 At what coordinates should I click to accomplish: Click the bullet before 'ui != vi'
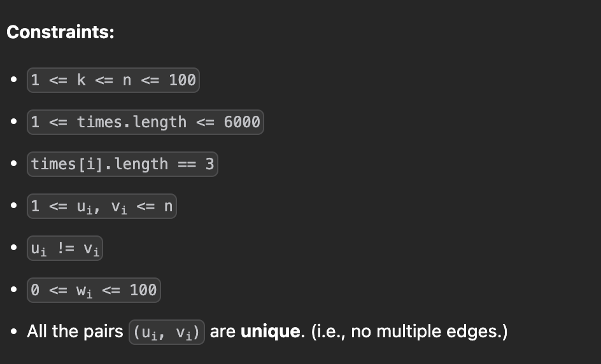[x=14, y=248]
